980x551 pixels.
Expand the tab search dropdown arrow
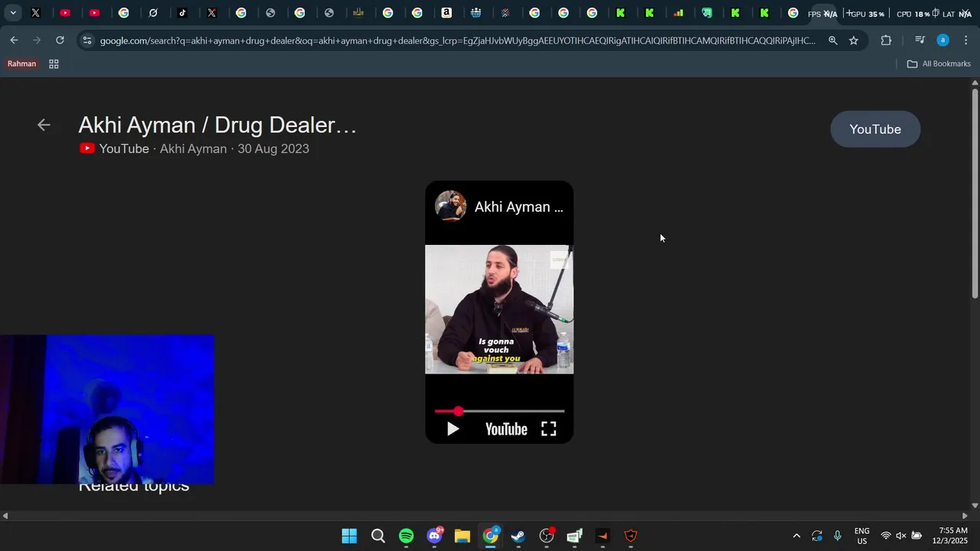pos(13,13)
